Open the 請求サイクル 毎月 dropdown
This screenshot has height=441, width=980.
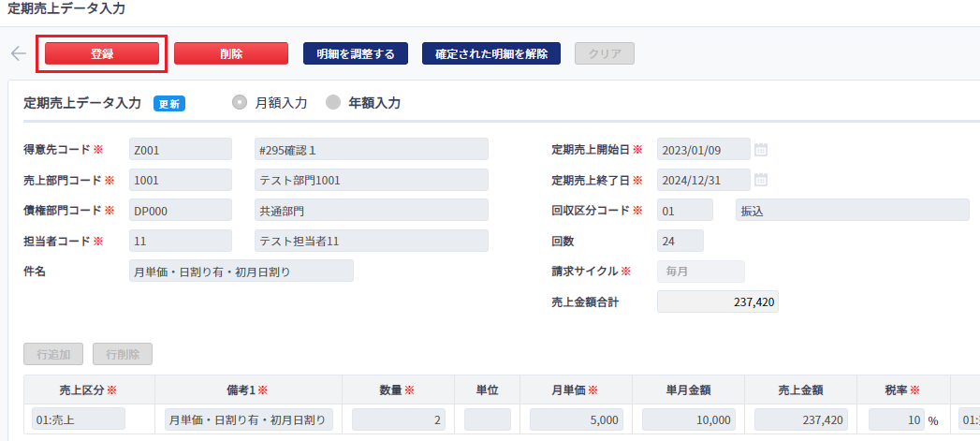701,272
